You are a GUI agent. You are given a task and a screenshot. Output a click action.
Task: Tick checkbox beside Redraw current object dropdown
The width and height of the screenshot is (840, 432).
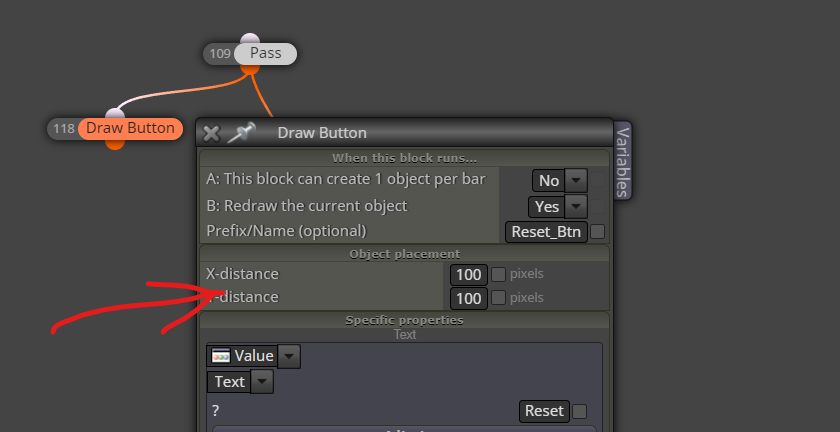[x=597, y=206]
